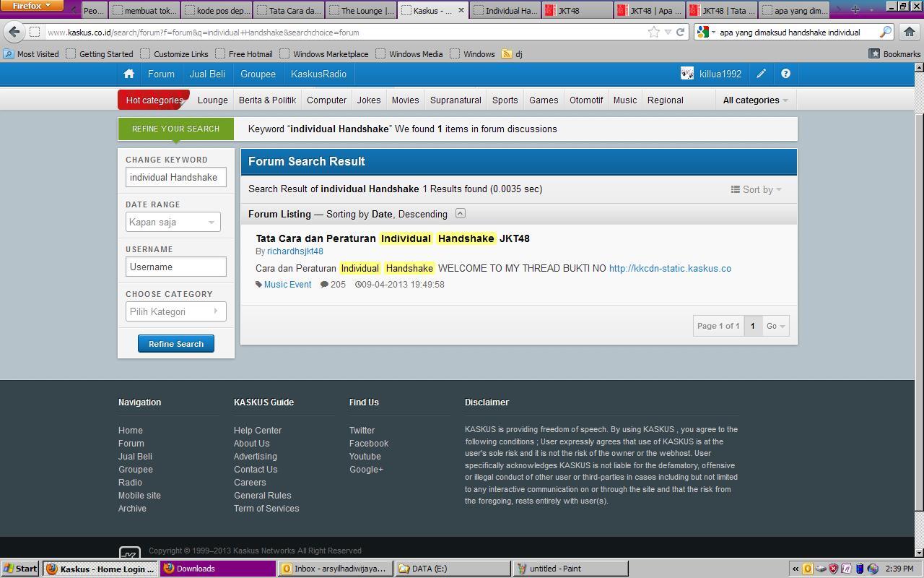The height and width of the screenshot is (578, 924).
Task: Click the browser URL address bar
Action: click(346, 32)
